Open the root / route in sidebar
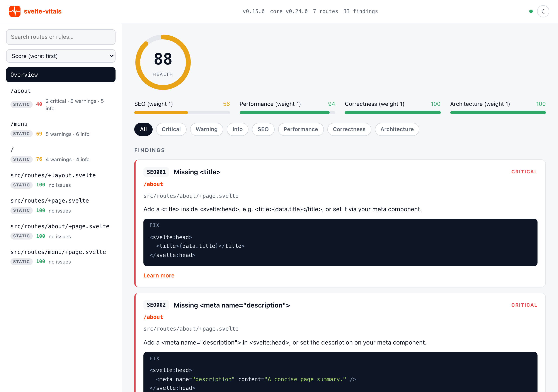558x392 pixels. [x=61, y=155]
